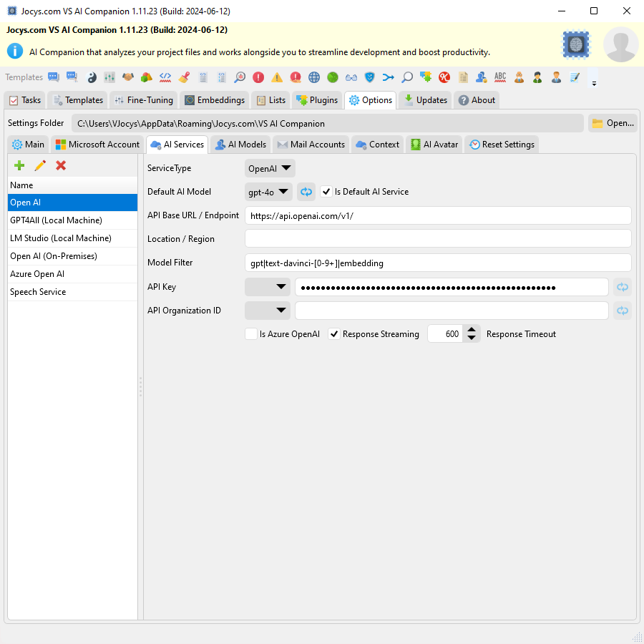The height and width of the screenshot is (644, 644).
Task: Edit the selected service using the pencil icon
Action: pyautogui.click(x=40, y=165)
